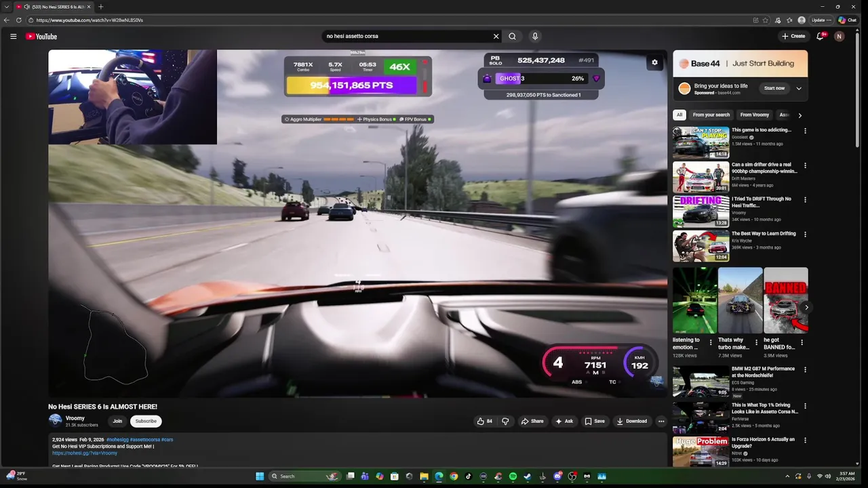Screen dimensions: 868x488
Task: Go back with the browser back arrow
Action: (7, 20)
